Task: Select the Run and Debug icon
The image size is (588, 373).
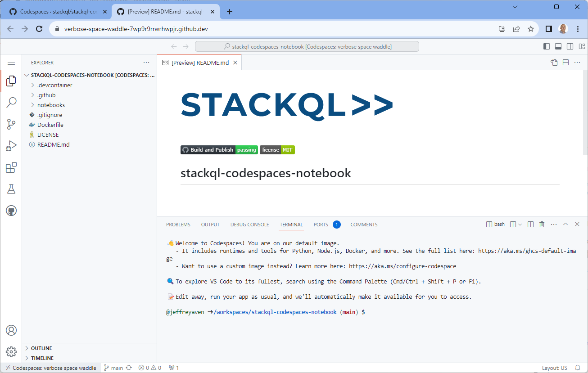Action: pyautogui.click(x=11, y=145)
